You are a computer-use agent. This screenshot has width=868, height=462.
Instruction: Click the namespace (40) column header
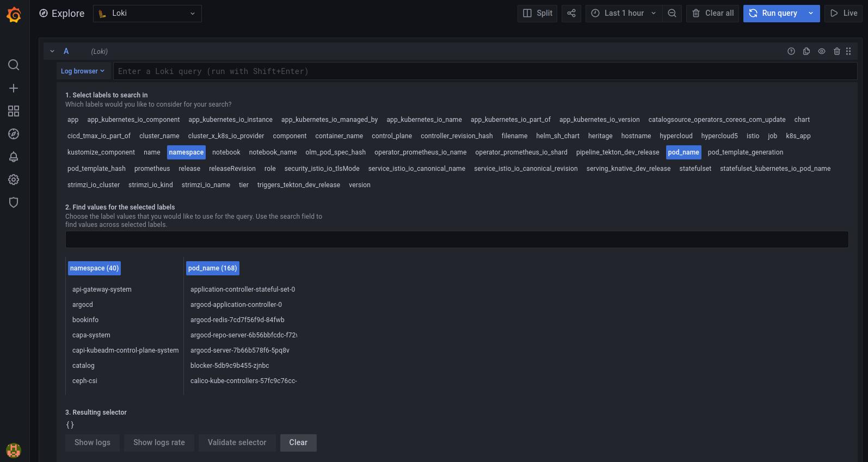pos(94,268)
